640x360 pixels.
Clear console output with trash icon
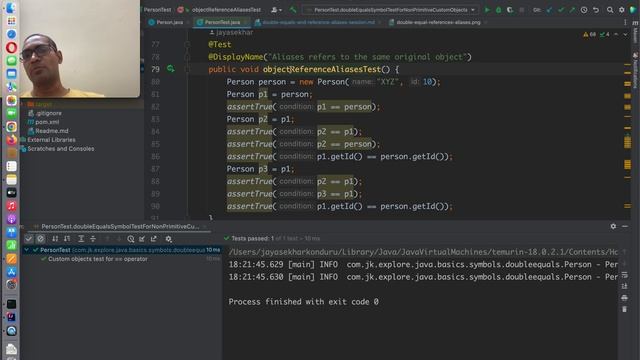[624, 309]
